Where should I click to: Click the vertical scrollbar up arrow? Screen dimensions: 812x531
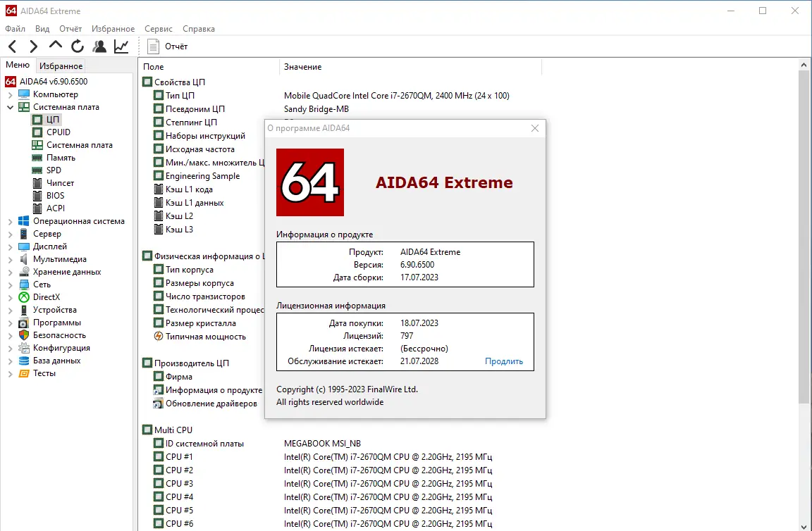tap(804, 65)
